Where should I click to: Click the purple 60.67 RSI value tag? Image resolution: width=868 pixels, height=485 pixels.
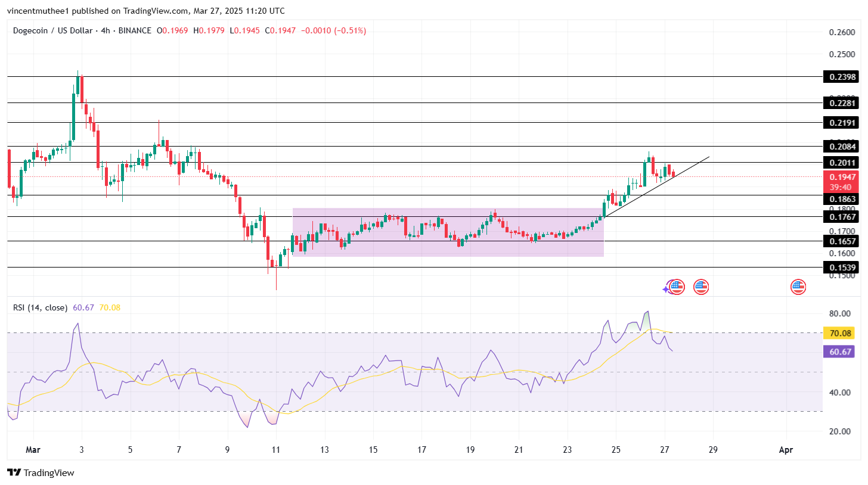click(842, 352)
